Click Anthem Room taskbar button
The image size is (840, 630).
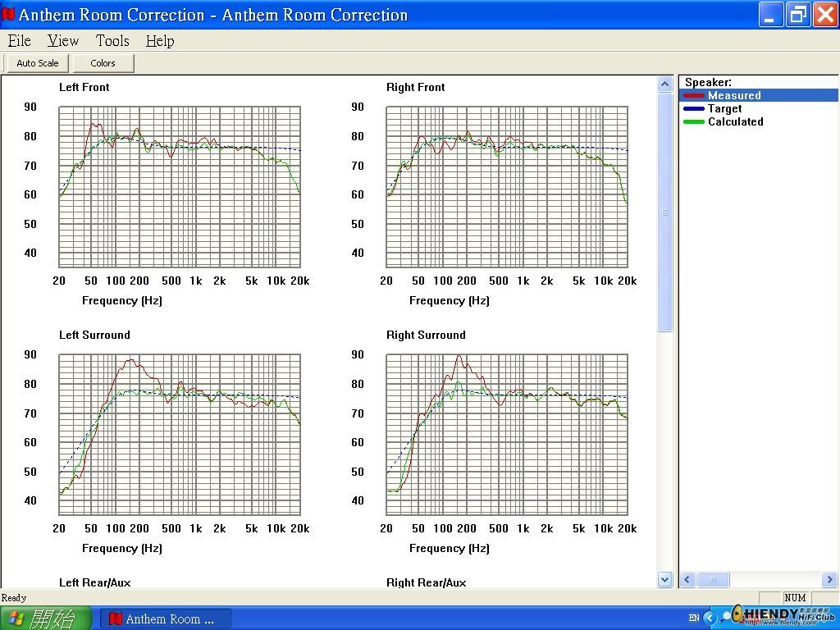pyautogui.click(x=166, y=619)
